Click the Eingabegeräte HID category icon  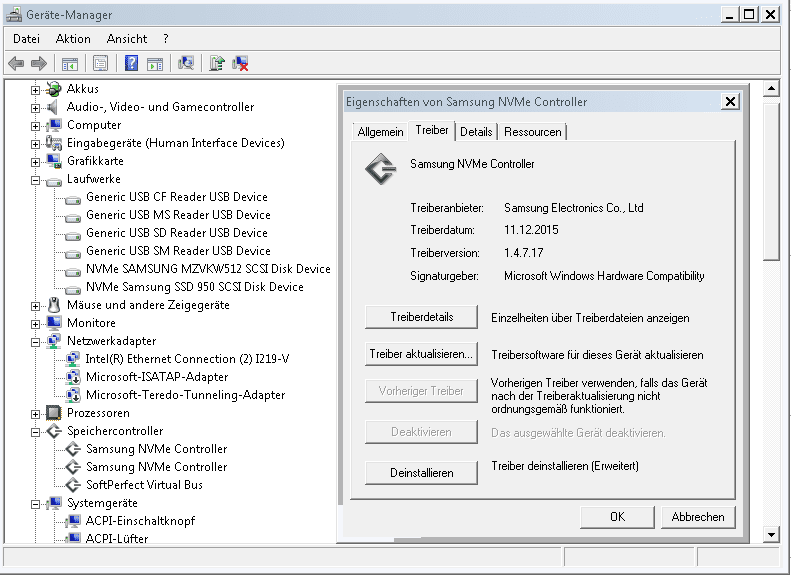pyautogui.click(x=53, y=143)
